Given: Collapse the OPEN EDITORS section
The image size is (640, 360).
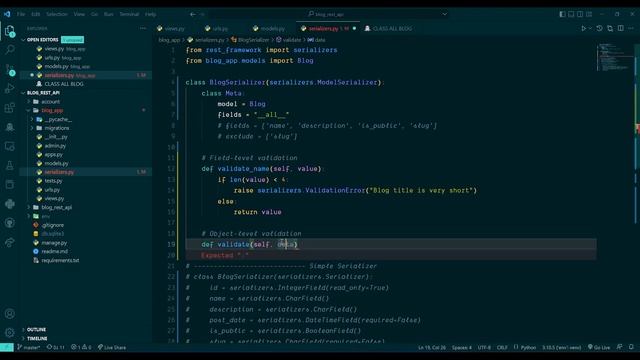Looking at the screenshot, I should point(42,40).
